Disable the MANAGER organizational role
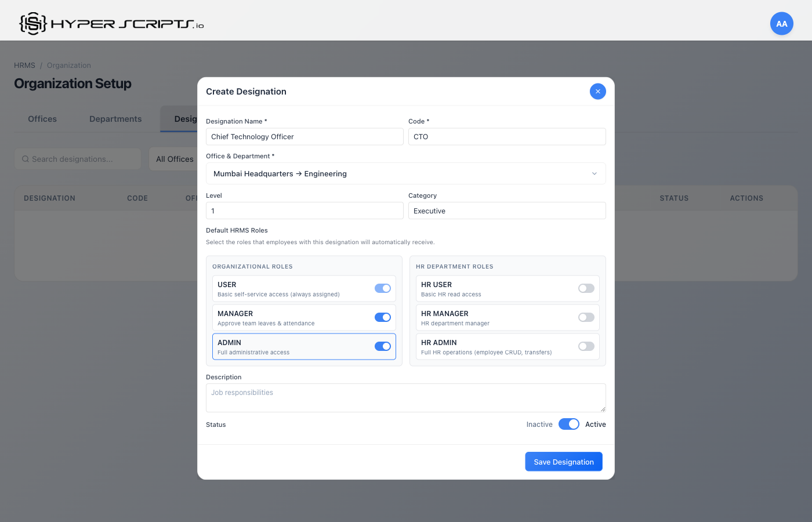This screenshot has height=522, width=812. click(383, 317)
